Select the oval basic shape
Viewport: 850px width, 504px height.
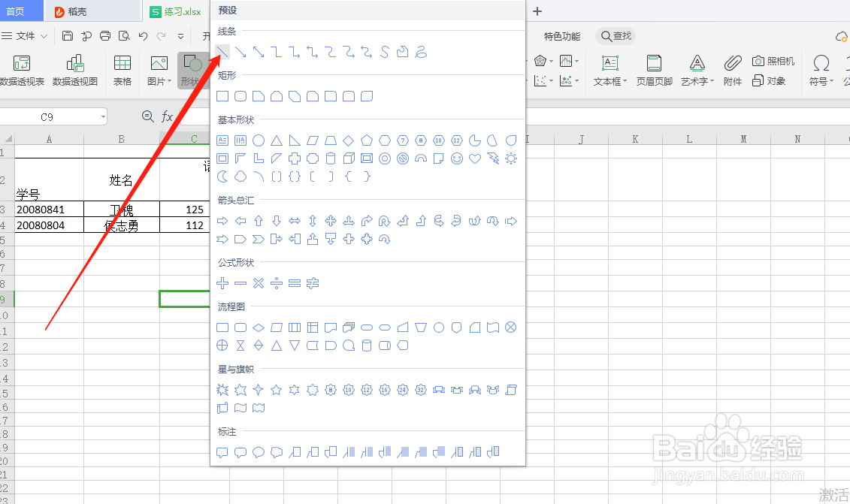pos(259,141)
